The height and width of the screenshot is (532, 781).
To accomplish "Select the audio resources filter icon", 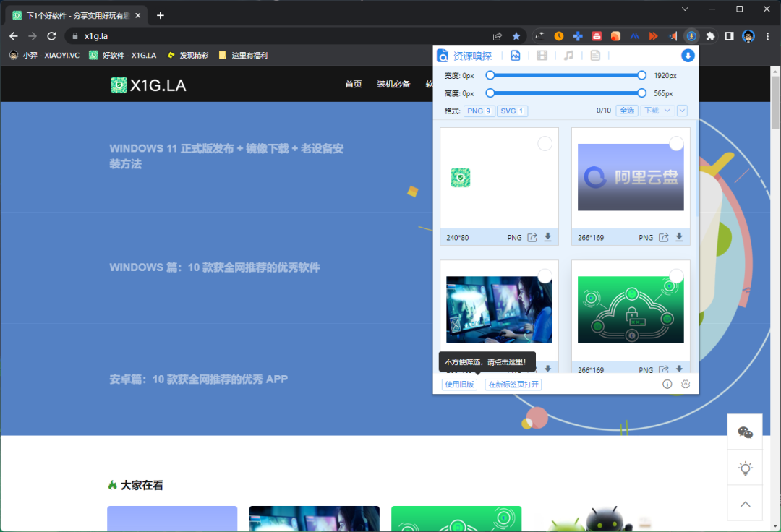I will click(x=568, y=55).
